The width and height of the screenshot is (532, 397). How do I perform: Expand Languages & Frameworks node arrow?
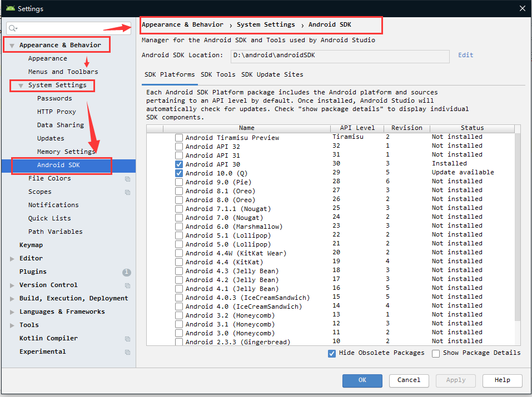tap(12, 312)
